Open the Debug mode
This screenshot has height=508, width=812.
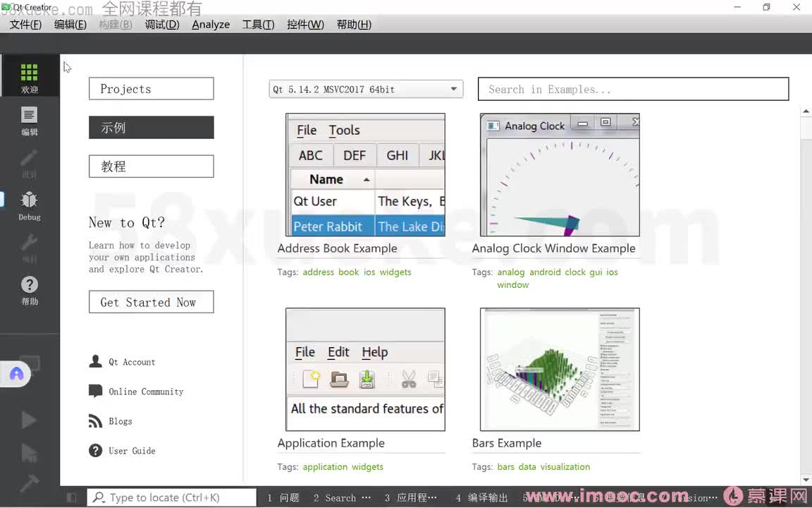tap(30, 205)
